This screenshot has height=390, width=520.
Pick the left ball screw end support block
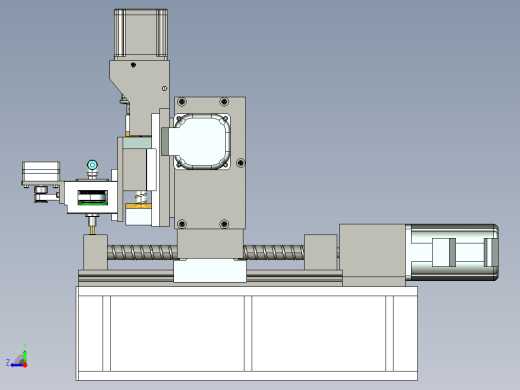point(95,252)
